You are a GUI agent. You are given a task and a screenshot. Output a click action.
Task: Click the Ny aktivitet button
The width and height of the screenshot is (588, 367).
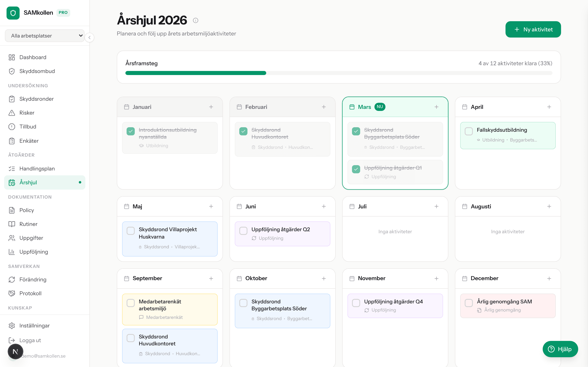[x=533, y=29]
